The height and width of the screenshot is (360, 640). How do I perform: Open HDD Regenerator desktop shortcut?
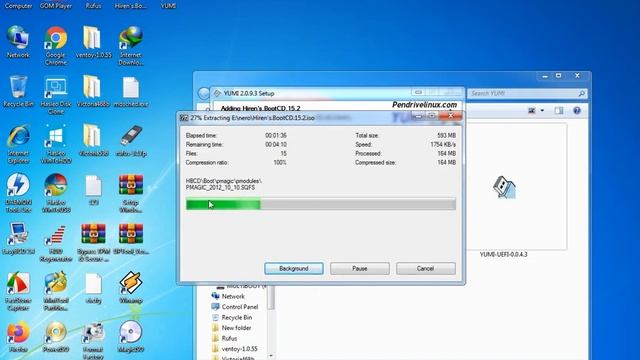pyautogui.click(x=56, y=242)
